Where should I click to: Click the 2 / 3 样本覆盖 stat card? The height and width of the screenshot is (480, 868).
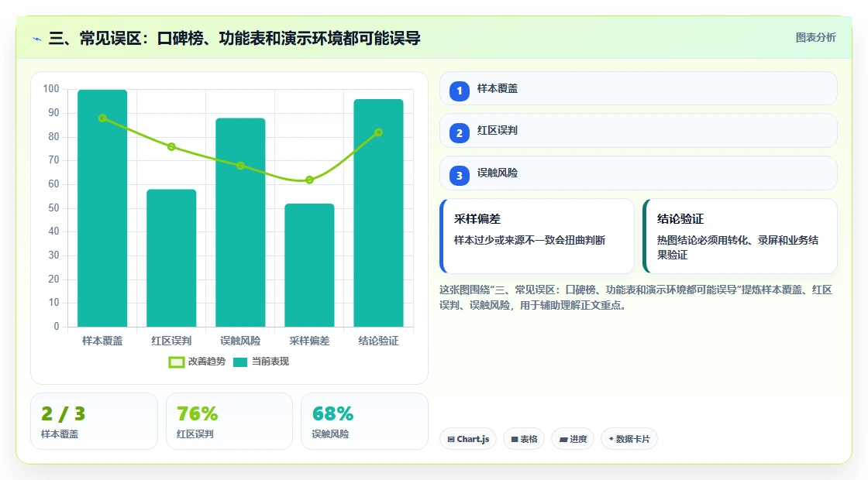click(94, 421)
